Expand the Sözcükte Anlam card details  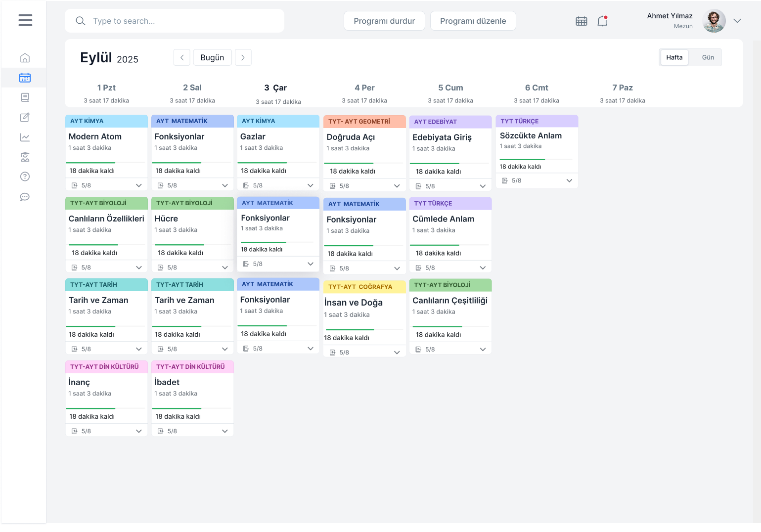pos(569,180)
